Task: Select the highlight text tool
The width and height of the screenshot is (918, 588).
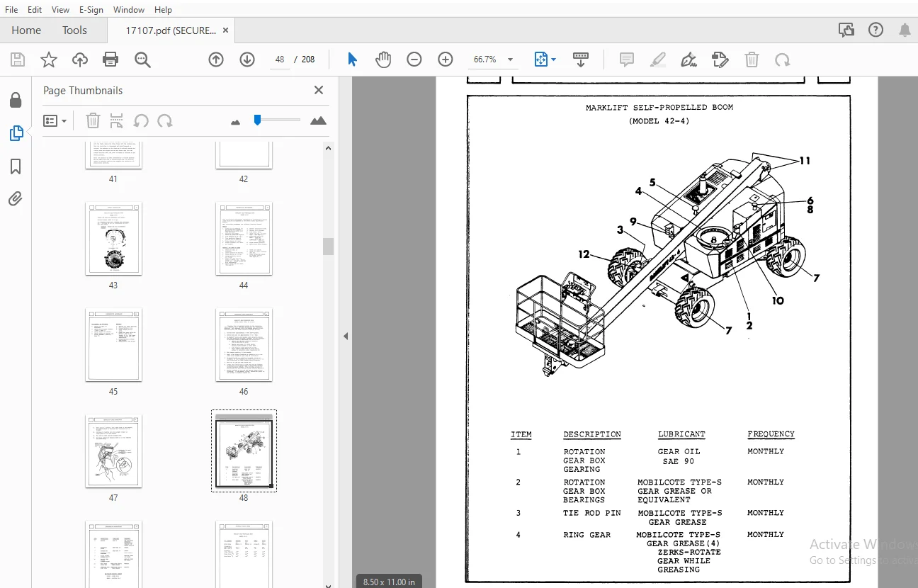Action: pos(658,60)
